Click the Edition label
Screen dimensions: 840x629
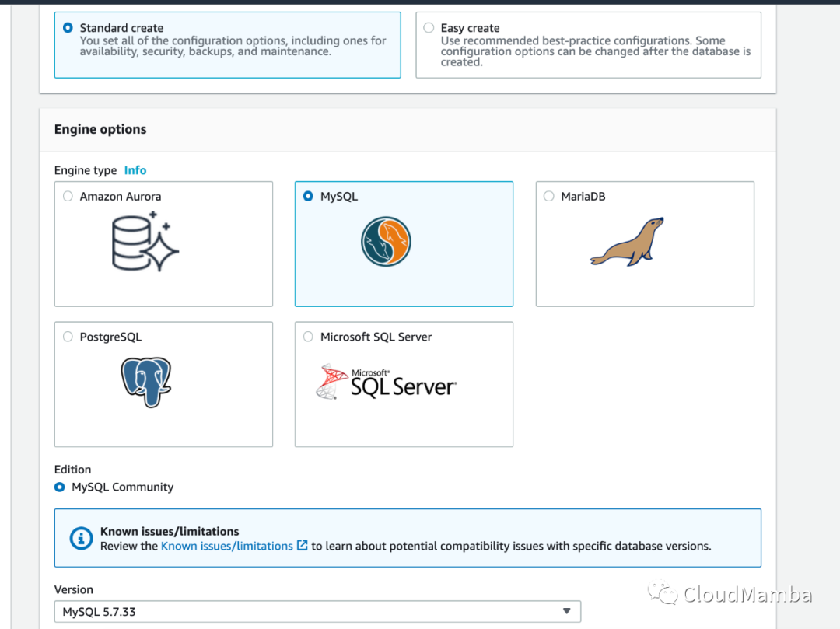click(72, 470)
